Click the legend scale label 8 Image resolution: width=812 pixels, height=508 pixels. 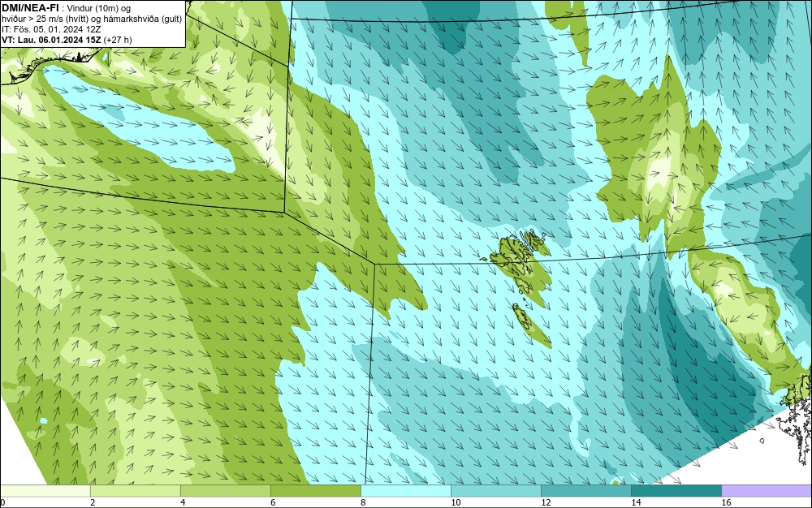click(x=363, y=502)
